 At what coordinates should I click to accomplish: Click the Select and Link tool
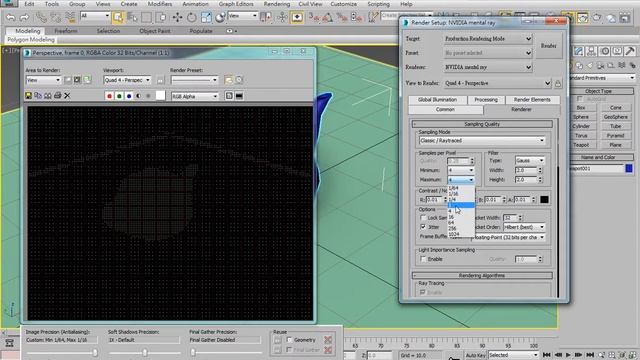41,17
